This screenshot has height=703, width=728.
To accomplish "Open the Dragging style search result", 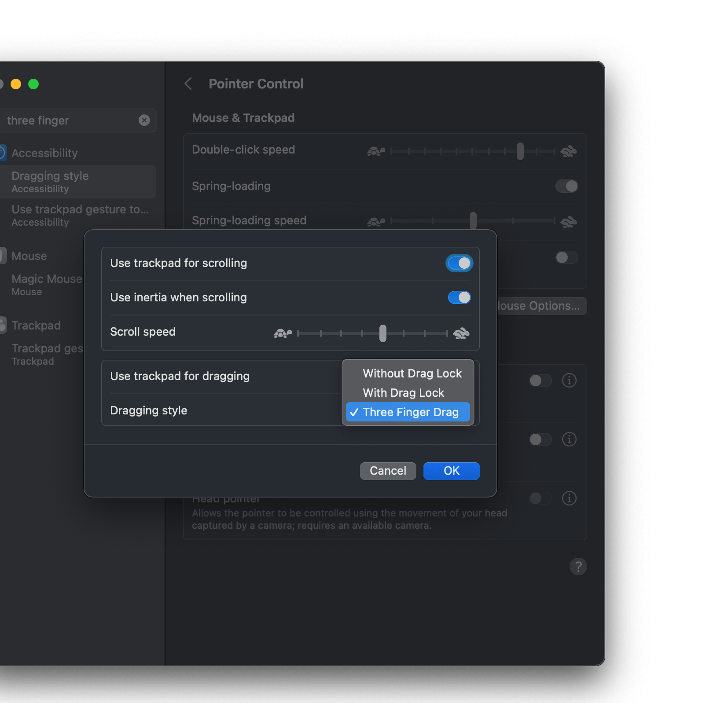I will point(77,182).
